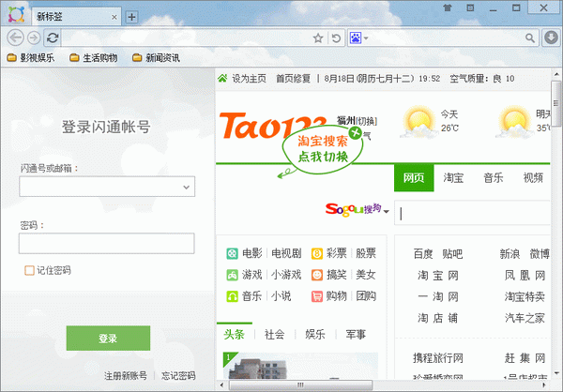Open 注册新账号 link
Viewport: 563px width, 392px height.
point(126,375)
